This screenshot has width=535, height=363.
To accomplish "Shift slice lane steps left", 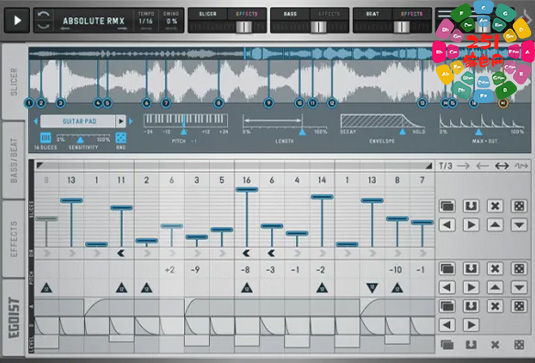I will coord(447,225).
